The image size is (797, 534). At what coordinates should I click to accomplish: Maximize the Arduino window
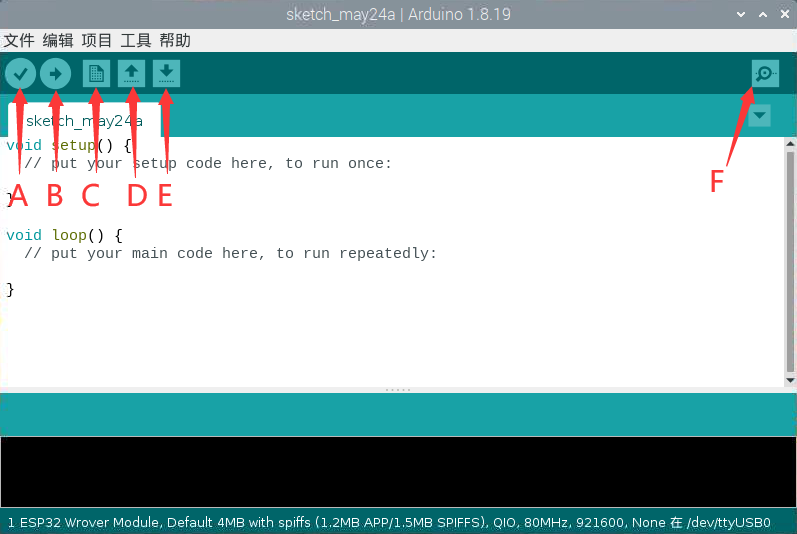tap(762, 14)
